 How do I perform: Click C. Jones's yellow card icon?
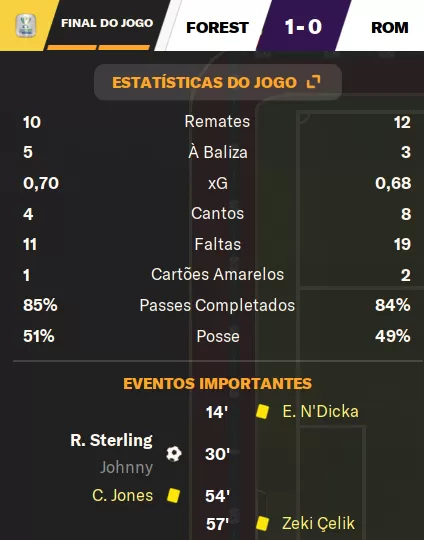(173, 496)
